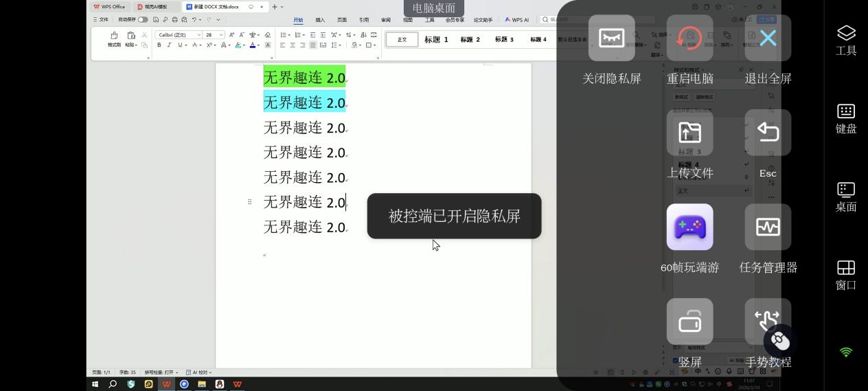Tap the Esc key shortcut icon
868x391 pixels.
768,133
